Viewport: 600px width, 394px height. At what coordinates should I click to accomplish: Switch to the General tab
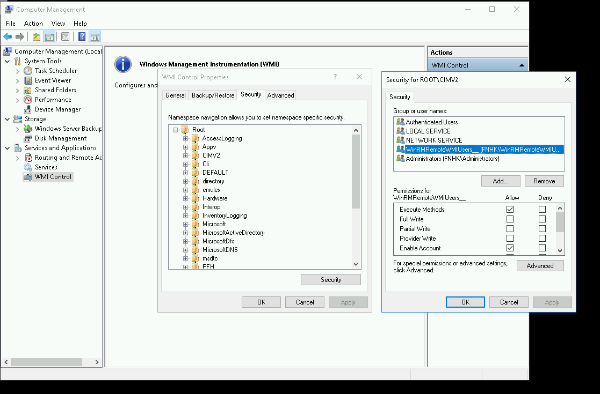[175, 95]
